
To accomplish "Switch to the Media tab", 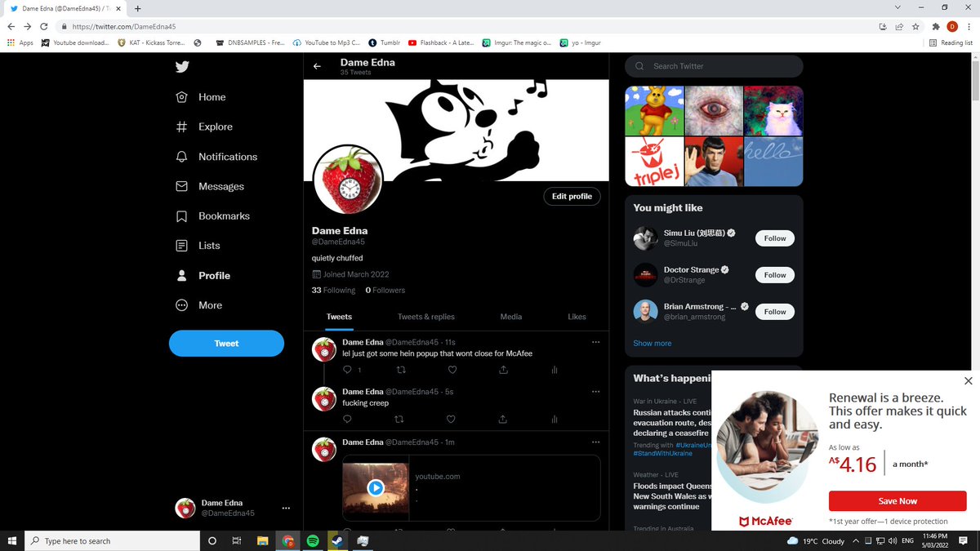I will click(x=511, y=317).
